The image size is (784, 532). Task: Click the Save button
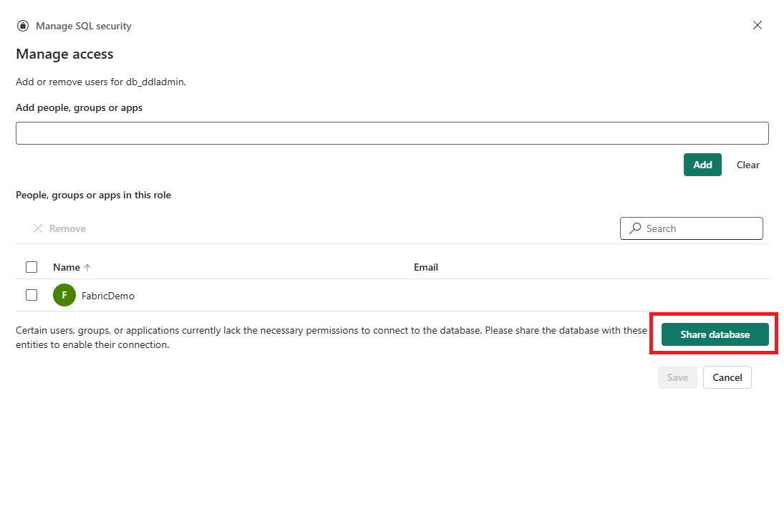click(677, 377)
